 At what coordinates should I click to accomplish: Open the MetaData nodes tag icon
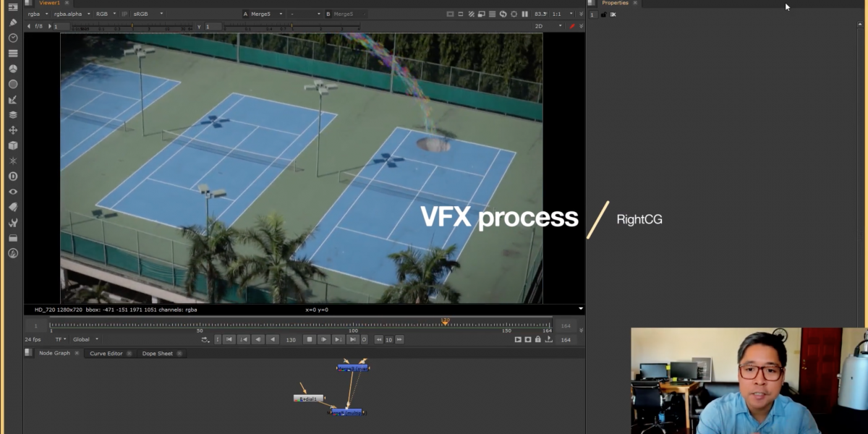(x=13, y=207)
